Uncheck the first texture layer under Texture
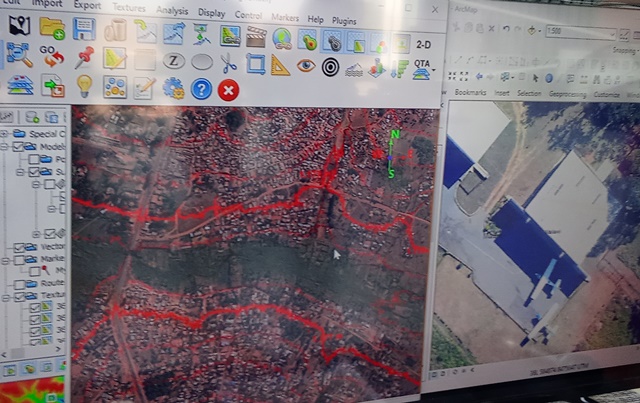This screenshot has height=403, width=640. [x=35, y=307]
